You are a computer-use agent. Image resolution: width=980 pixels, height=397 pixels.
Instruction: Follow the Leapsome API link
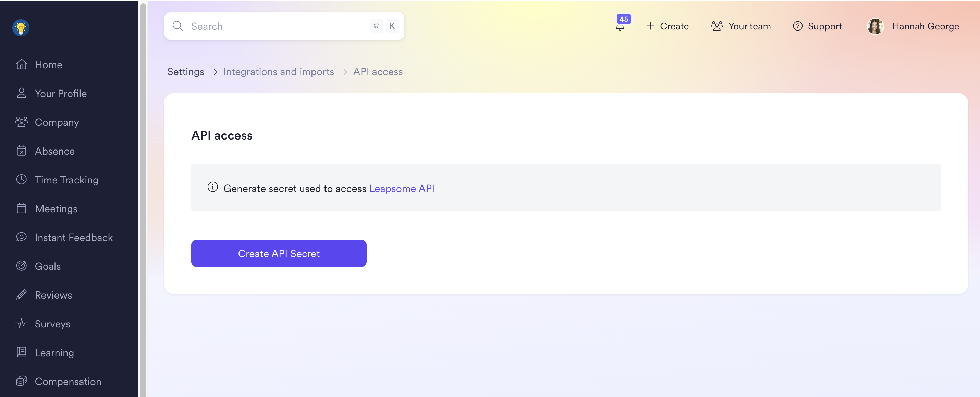[x=401, y=189]
